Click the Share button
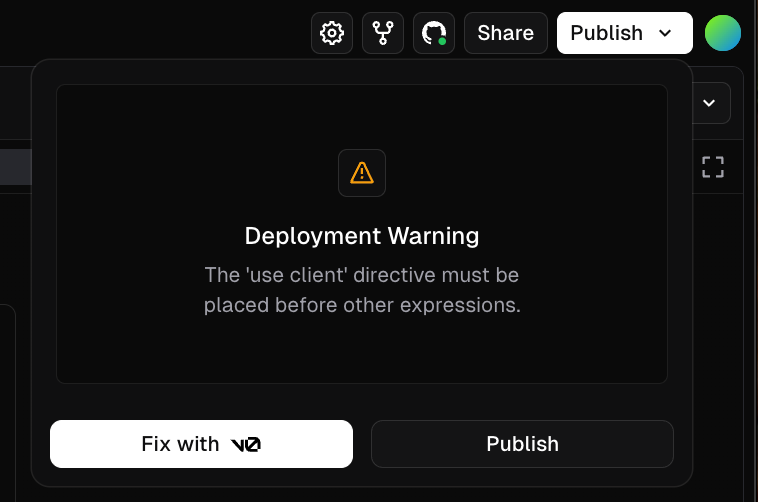 tap(506, 33)
